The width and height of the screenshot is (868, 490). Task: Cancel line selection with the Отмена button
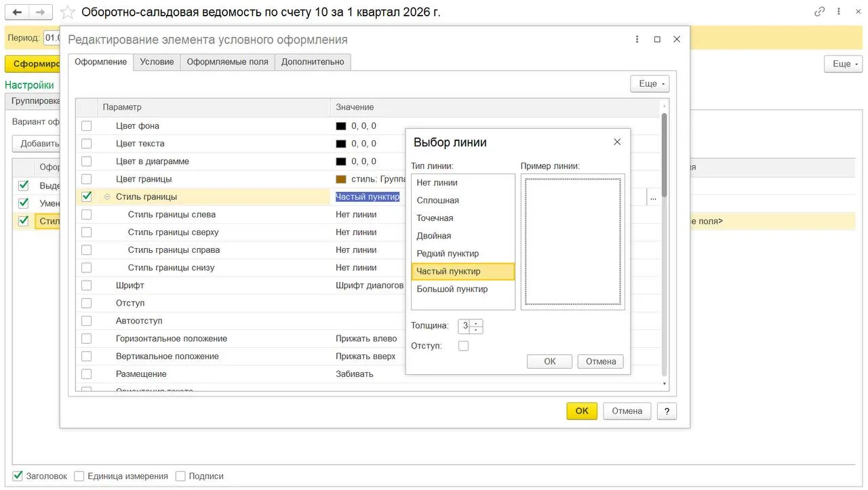[x=601, y=361]
